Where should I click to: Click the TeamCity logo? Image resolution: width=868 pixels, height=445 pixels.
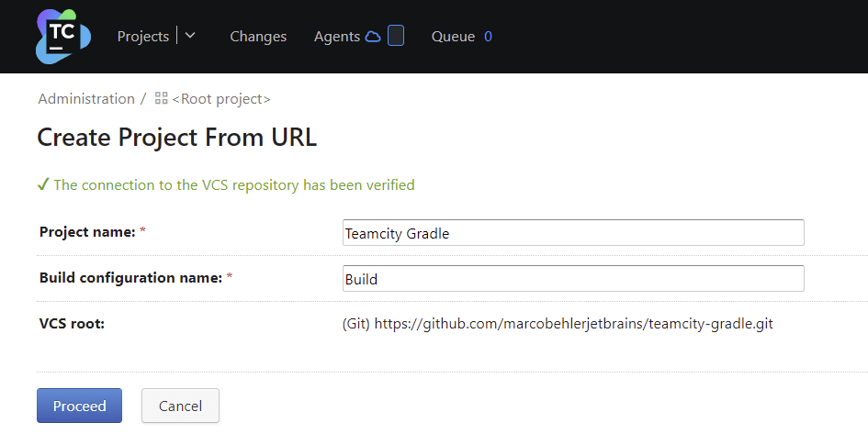pyautogui.click(x=62, y=37)
